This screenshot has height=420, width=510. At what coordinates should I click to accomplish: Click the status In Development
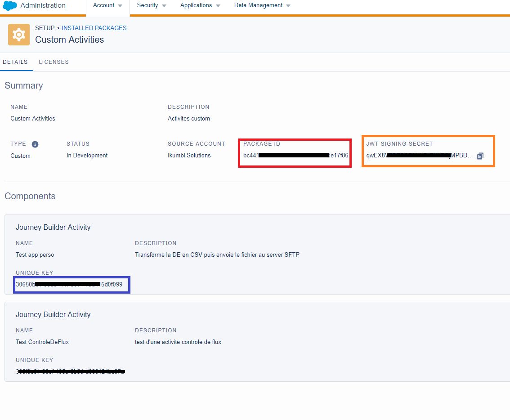87,156
